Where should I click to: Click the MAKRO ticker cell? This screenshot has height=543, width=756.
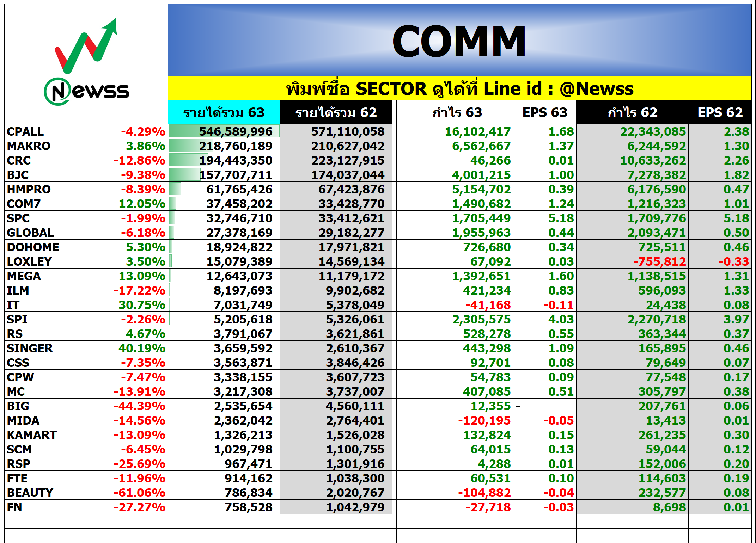click(48, 146)
